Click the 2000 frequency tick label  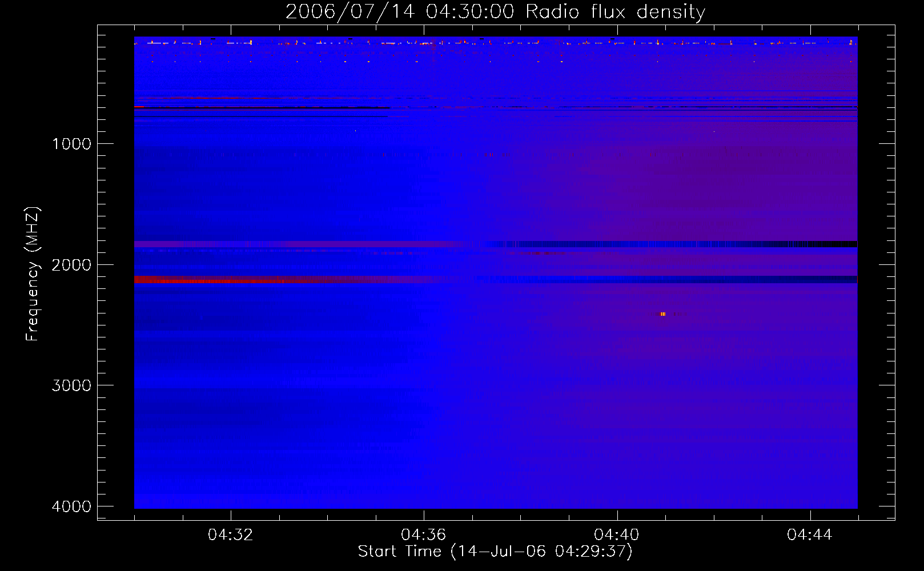71,264
